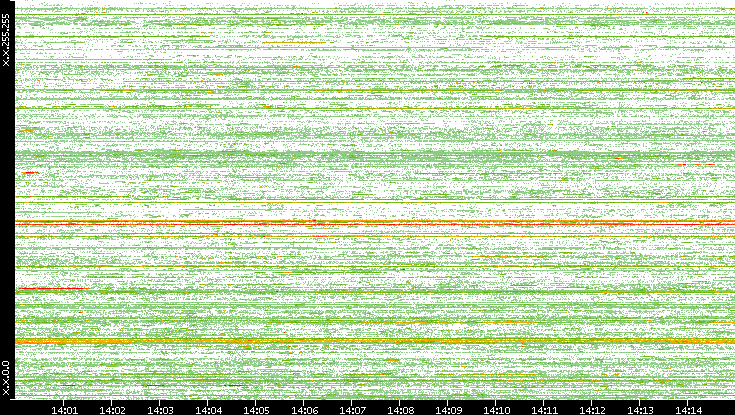Click the x.x.255.255 axis label
This screenshot has height=415, width=735.
(6, 40)
